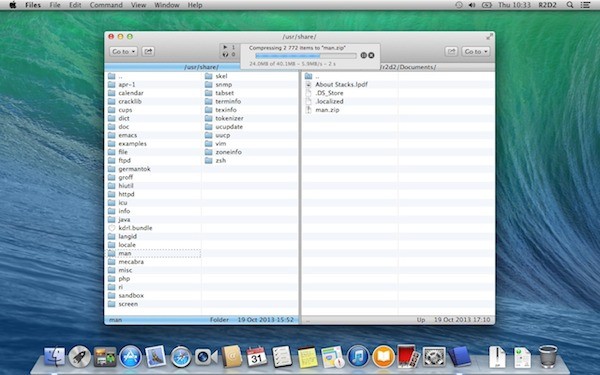The image size is (600, 375).
Task: Open the Command menu
Action: [x=106, y=5]
